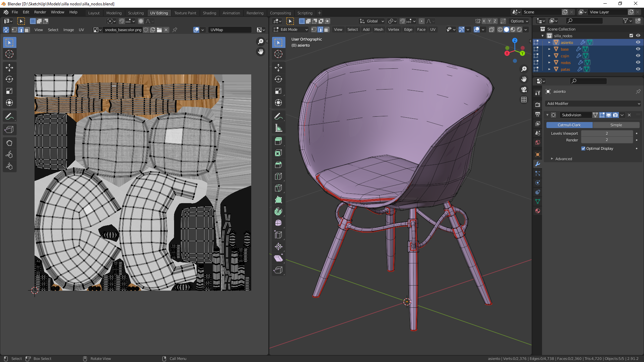This screenshot has height=362, width=644.
Task: Open the Edit Mode selector dropdown
Action: (290, 29)
